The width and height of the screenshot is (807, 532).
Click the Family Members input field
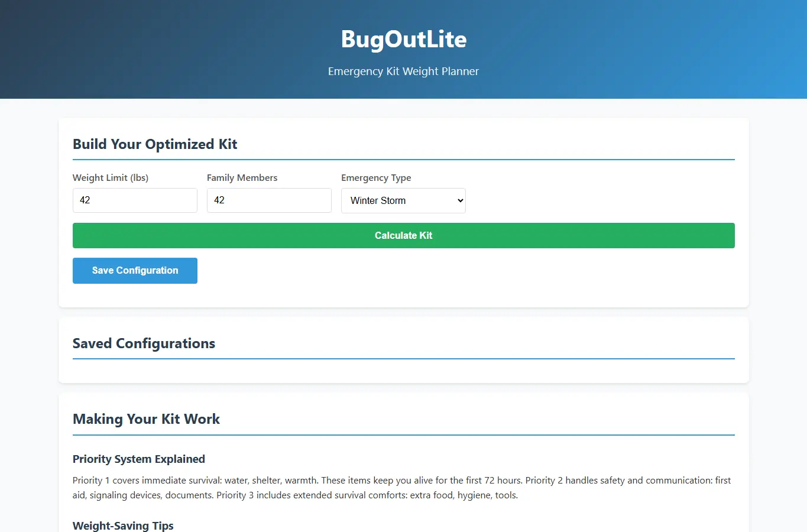coord(269,200)
